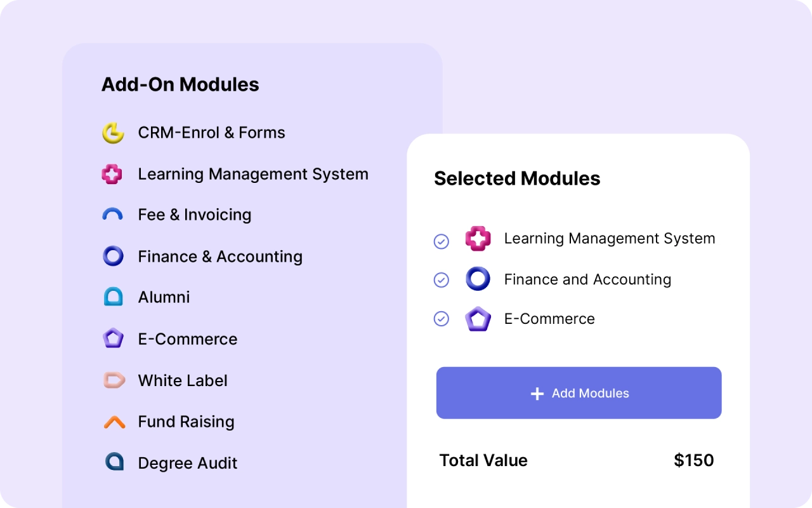The height and width of the screenshot is (508, 812).
Task: Click the E-Commerce pentagon icon
Action: tap(113, 338)
